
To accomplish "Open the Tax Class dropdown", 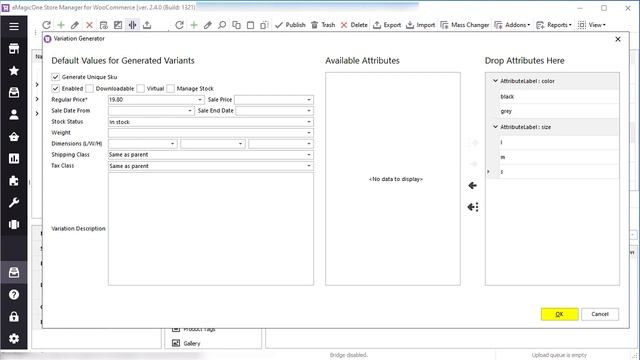I will [x=309, y=166].
